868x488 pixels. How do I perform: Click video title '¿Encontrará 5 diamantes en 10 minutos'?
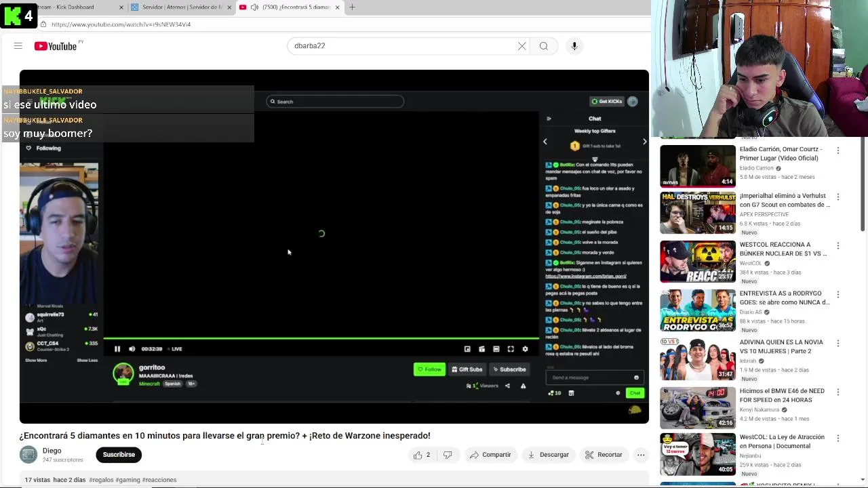224,436
